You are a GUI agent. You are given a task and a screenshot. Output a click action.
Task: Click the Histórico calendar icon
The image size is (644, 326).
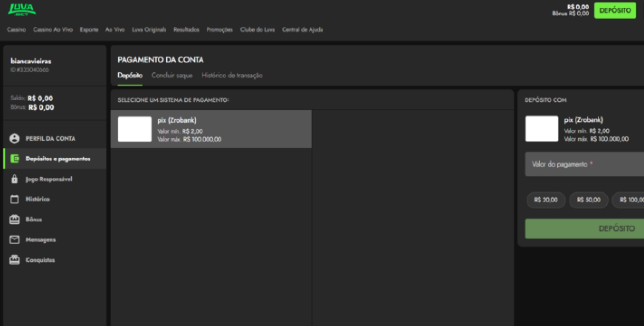pos(14,199)
